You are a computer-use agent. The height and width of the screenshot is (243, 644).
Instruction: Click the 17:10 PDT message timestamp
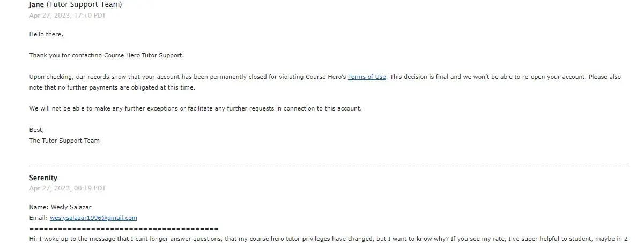click(x=67, y=16)
